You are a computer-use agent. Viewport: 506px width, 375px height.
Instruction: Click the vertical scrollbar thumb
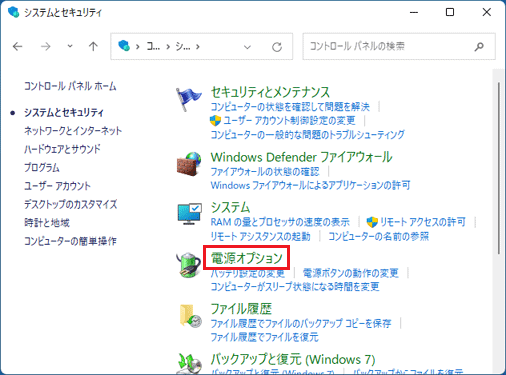coord(499,168)
